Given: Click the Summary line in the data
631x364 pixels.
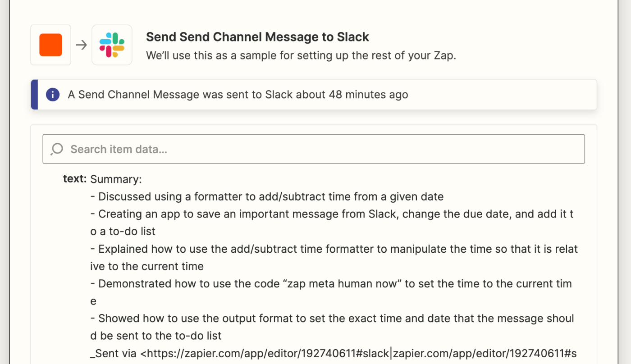Looking at the screenshot, I should 116,179.
